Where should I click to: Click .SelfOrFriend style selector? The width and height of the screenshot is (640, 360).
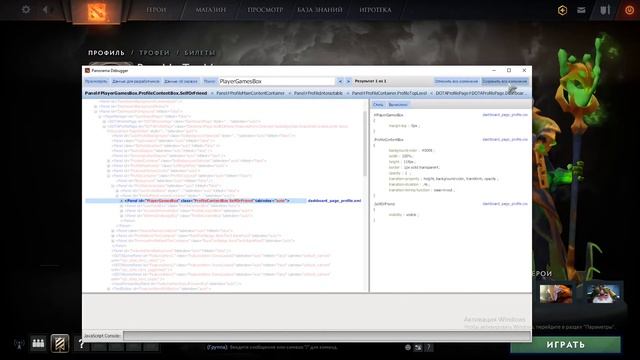click(384, 204)
